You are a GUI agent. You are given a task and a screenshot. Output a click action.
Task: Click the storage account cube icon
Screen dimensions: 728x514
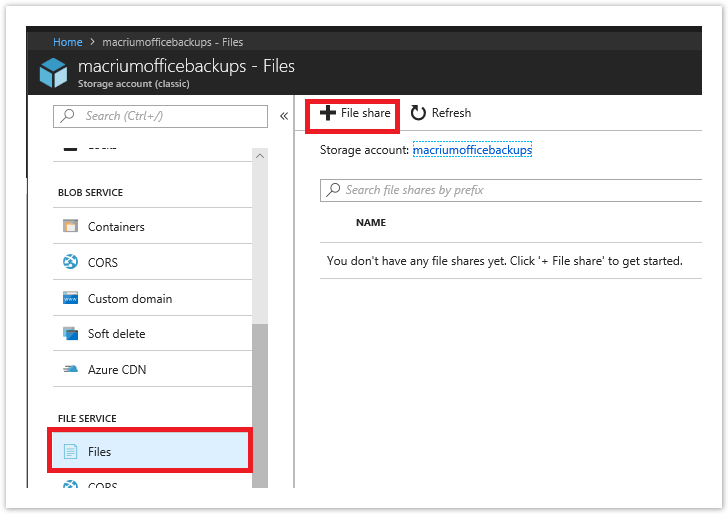(x=53, y=72)
